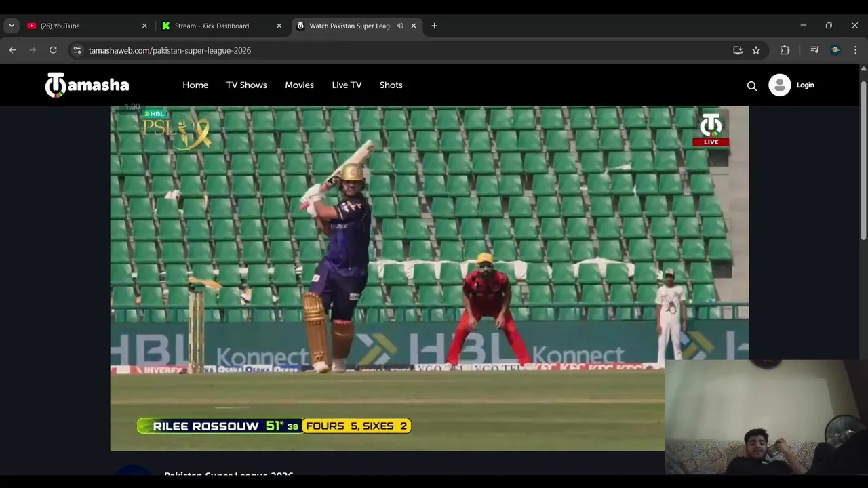
Task: Install app icon in address bar
Action: [738, 50]
